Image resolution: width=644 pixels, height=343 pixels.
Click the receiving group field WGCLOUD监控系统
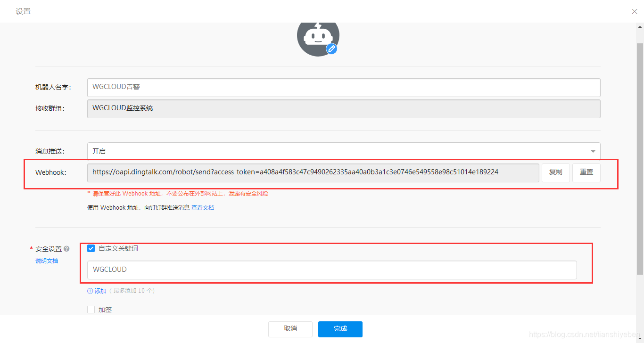(344, 108)
